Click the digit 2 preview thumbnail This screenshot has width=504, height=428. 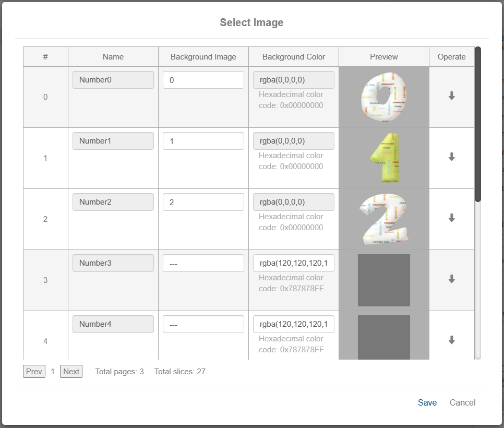click(x=384, y=219)
